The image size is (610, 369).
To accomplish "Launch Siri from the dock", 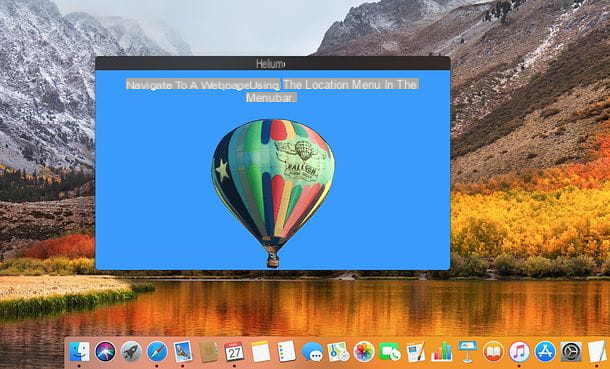I will [x=105, y=351].
